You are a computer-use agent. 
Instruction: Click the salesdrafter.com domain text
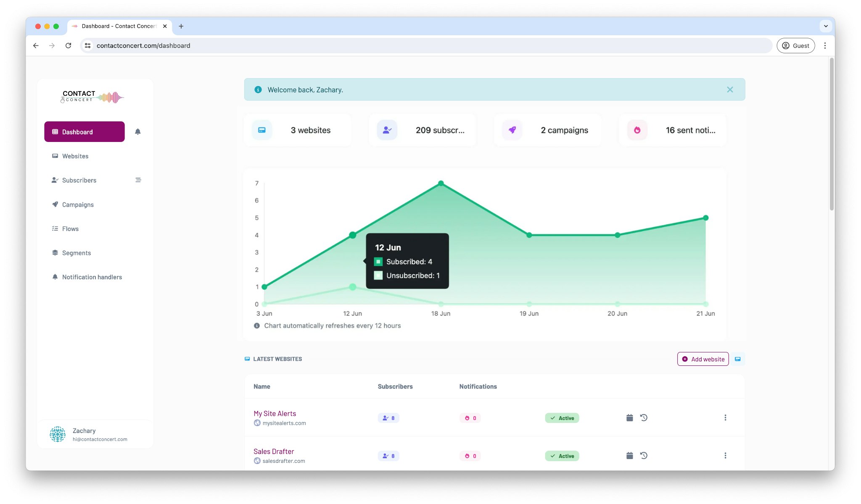pos(284,461)
